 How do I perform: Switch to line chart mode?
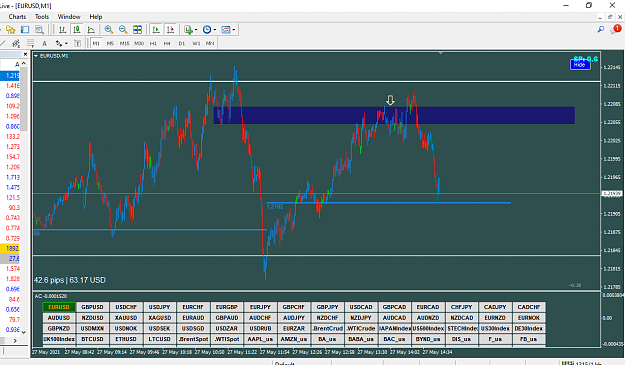(91, 29)
